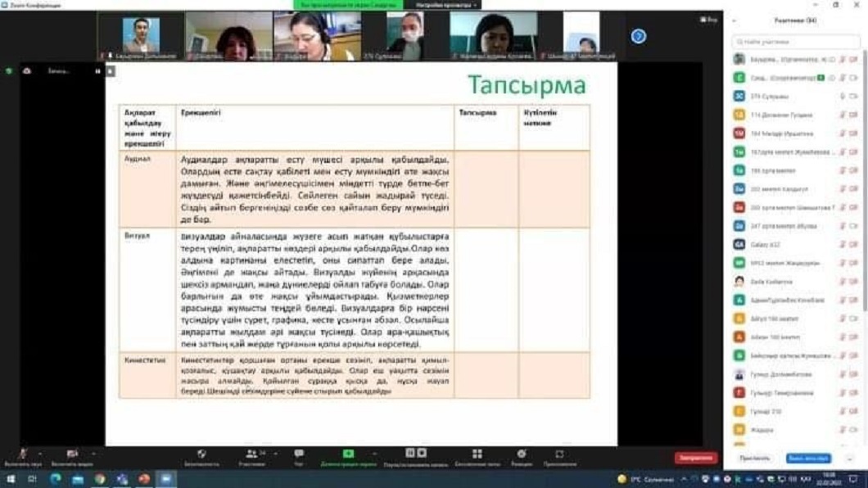Screen dimensions: 868x488
Task: Open Security shield icon in toolbar
Action: tap(201, 454)
